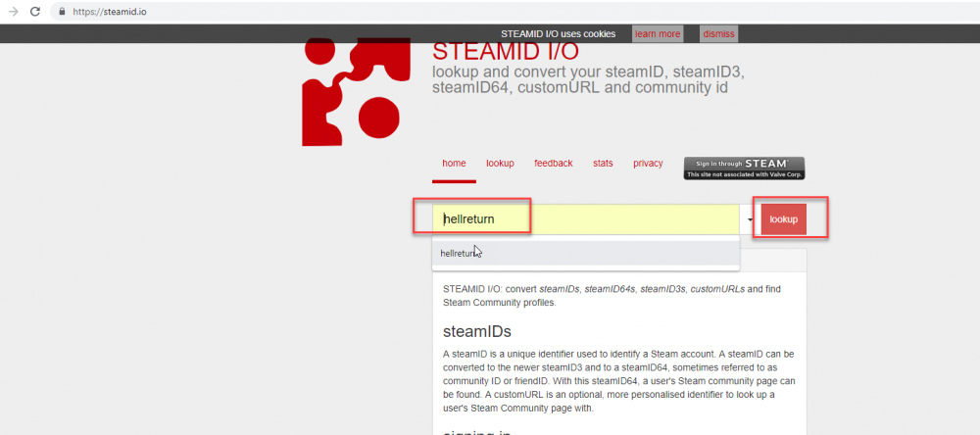Click the 'steamIDs' section heading
Viewport: 980px width, 435px height.
coord(477,330)
